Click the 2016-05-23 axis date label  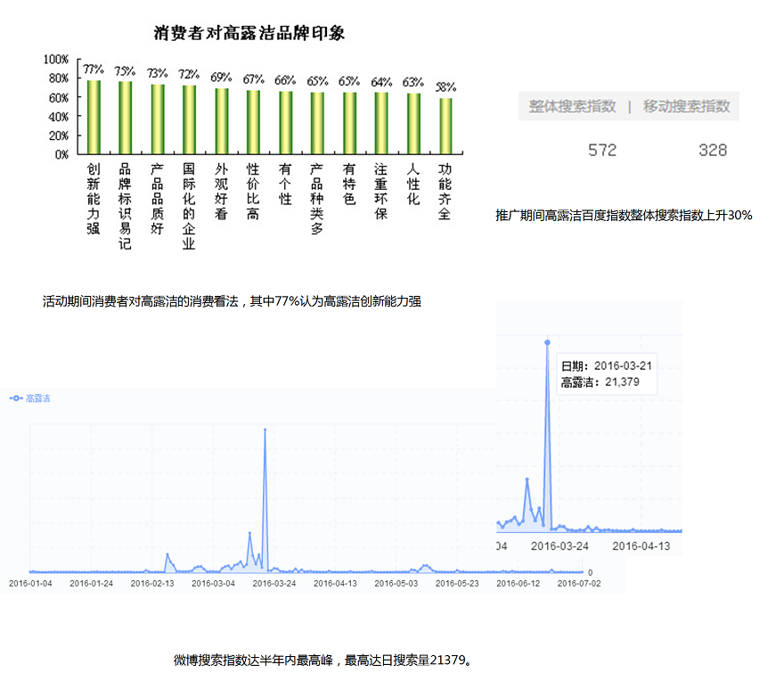click(x=457, y=584)
